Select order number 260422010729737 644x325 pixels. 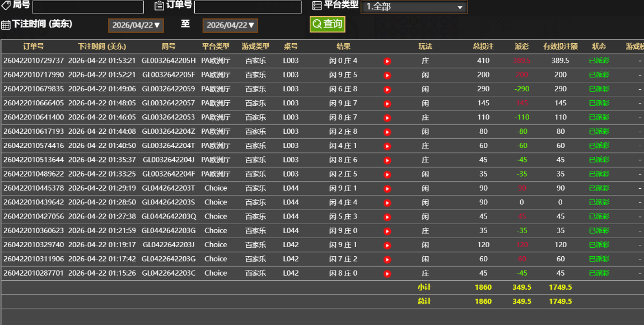(34, 61)
